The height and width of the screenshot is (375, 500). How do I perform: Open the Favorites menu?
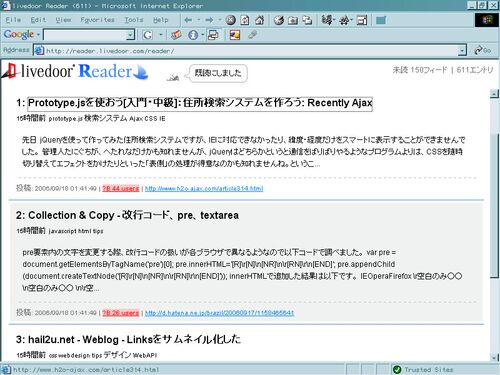(97, 20)
